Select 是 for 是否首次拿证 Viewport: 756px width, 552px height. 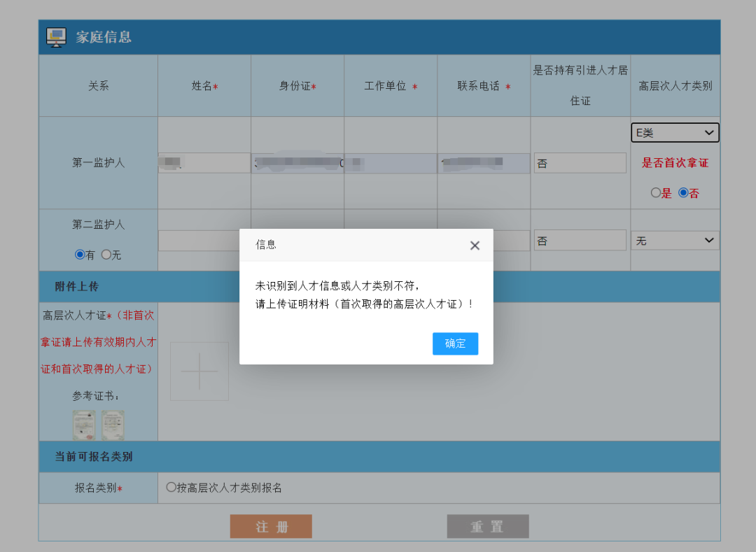[x=656, y=193]
